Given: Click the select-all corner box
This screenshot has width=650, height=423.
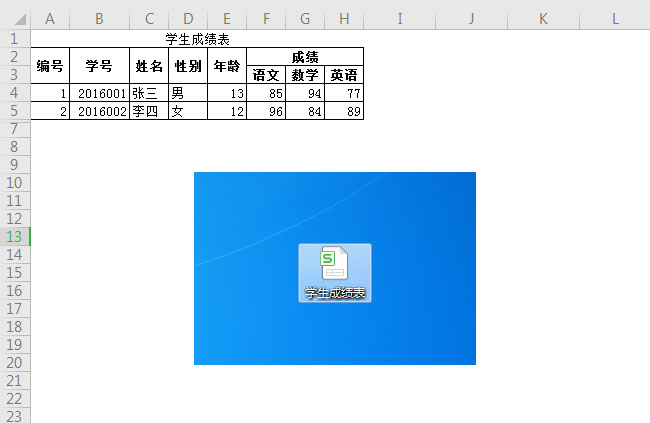Looking at the screenshot, I should [x=15, y=19].
